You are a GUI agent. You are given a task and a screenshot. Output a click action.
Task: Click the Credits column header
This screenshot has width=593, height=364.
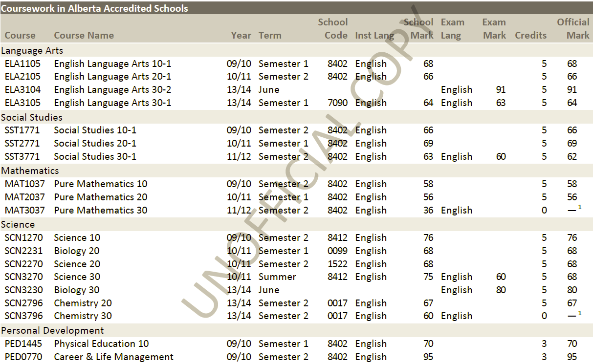[530, 36]
